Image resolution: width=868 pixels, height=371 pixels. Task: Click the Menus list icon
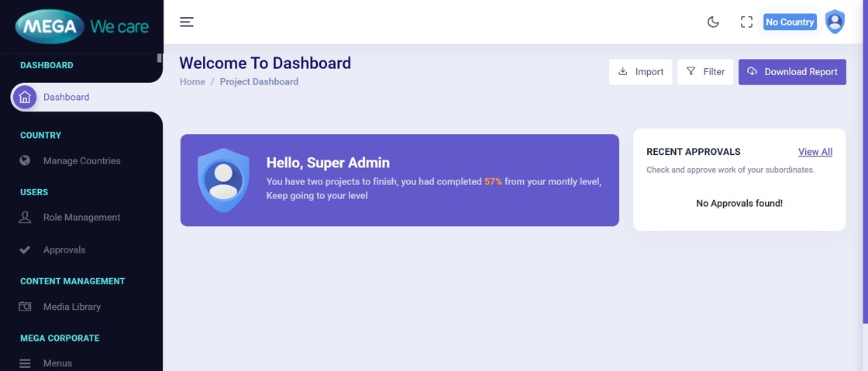pos(25,363)
